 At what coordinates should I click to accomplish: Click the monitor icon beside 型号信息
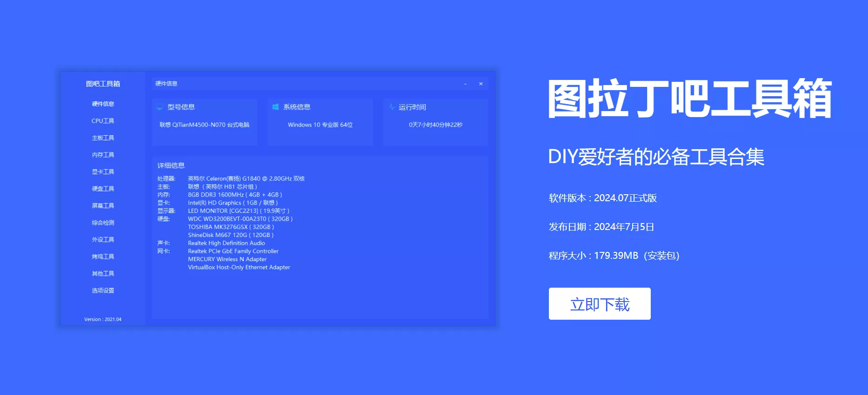point(160,107)
